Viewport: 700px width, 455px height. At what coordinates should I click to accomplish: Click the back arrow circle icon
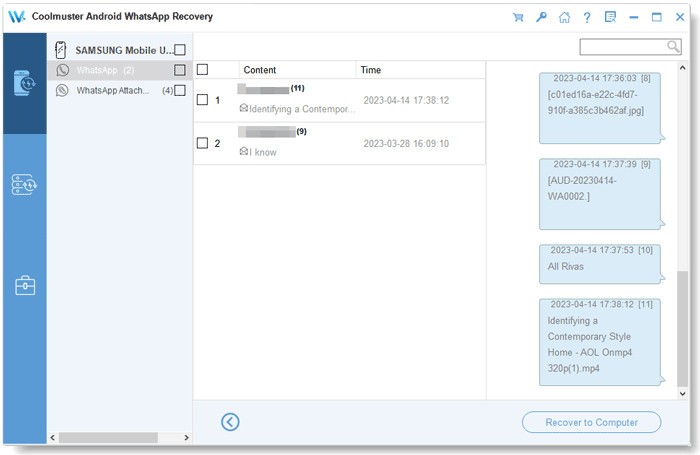[x=230, y=422]
